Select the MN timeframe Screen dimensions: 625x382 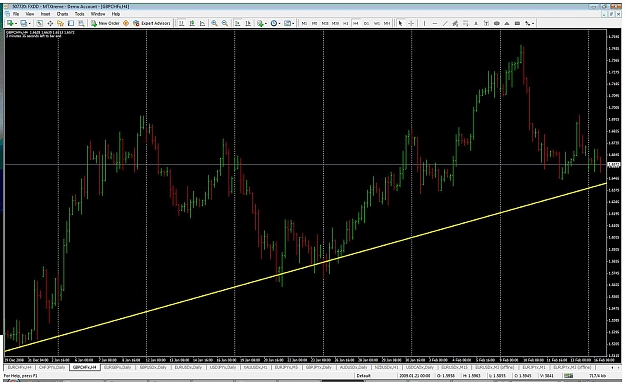(387, 23)
